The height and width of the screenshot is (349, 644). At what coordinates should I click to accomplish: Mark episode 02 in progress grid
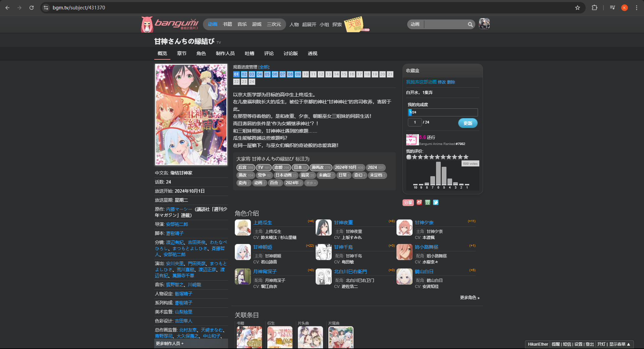[244, 74]
